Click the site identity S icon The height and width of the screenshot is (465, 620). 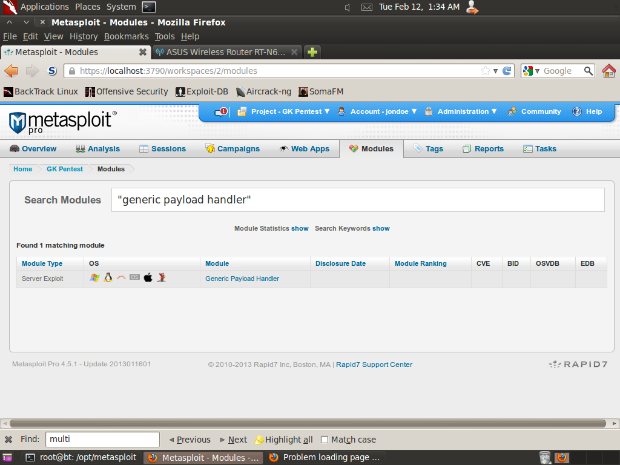52,71
